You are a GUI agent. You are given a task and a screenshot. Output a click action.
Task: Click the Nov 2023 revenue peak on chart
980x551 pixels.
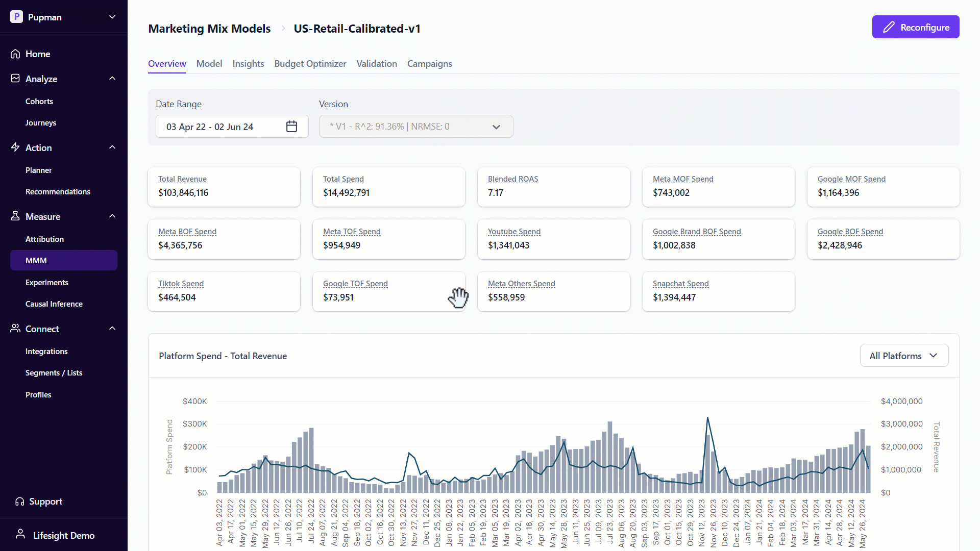(707, 418)
